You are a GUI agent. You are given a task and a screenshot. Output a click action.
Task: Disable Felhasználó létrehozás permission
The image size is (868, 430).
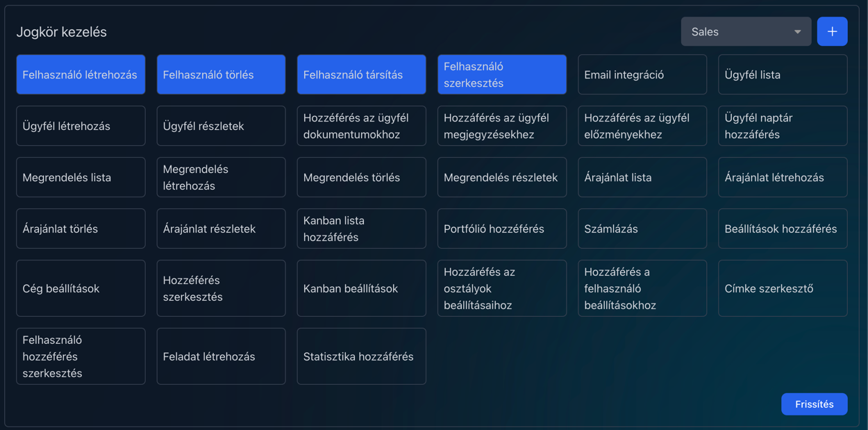point(81,75)
